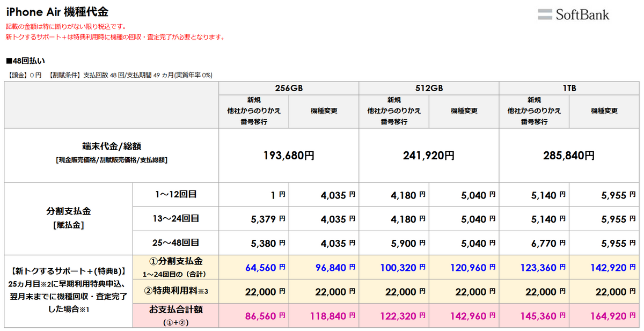Click the SoftBank logo
Image resolution: width=644 pixels, height=331 pixels.
coord(573,14)
